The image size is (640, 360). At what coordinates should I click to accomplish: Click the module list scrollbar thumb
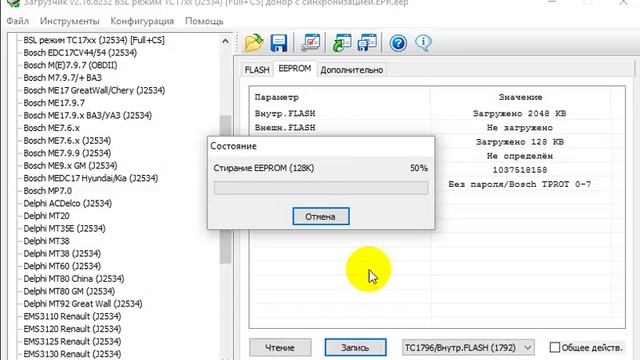pos(225,190)
